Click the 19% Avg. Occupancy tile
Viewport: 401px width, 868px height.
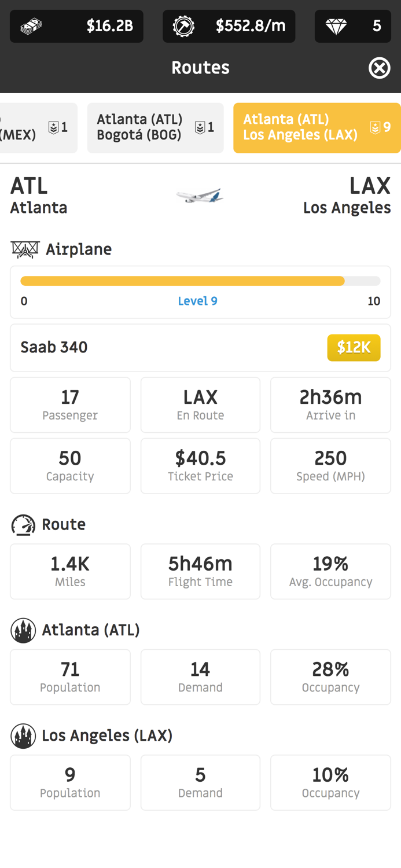pos(330,571)
